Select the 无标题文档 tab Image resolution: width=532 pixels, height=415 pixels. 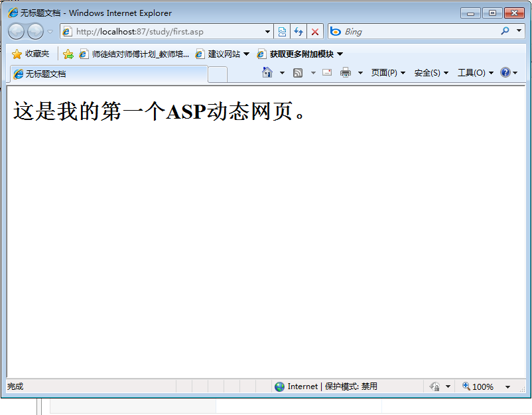point(106,74)
